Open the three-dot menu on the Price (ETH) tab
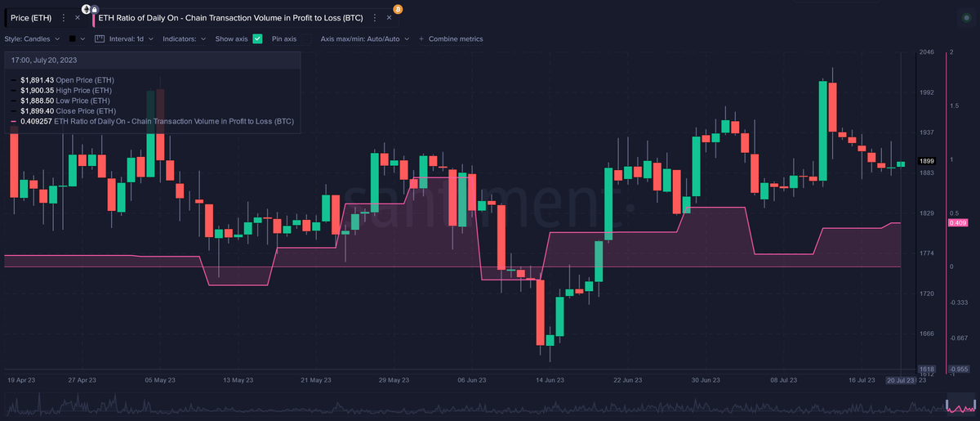This screenshot has height=421, width=980. (x=64, y=17)
